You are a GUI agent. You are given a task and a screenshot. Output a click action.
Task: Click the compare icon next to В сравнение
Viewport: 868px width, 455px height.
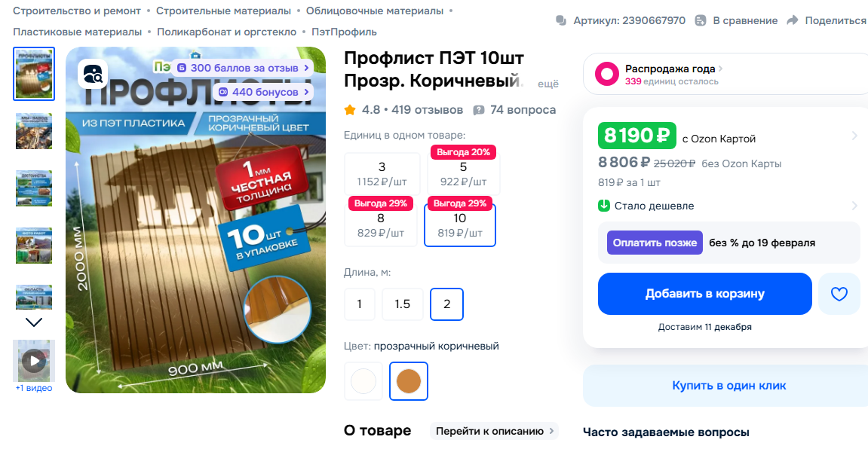[701, 20]
